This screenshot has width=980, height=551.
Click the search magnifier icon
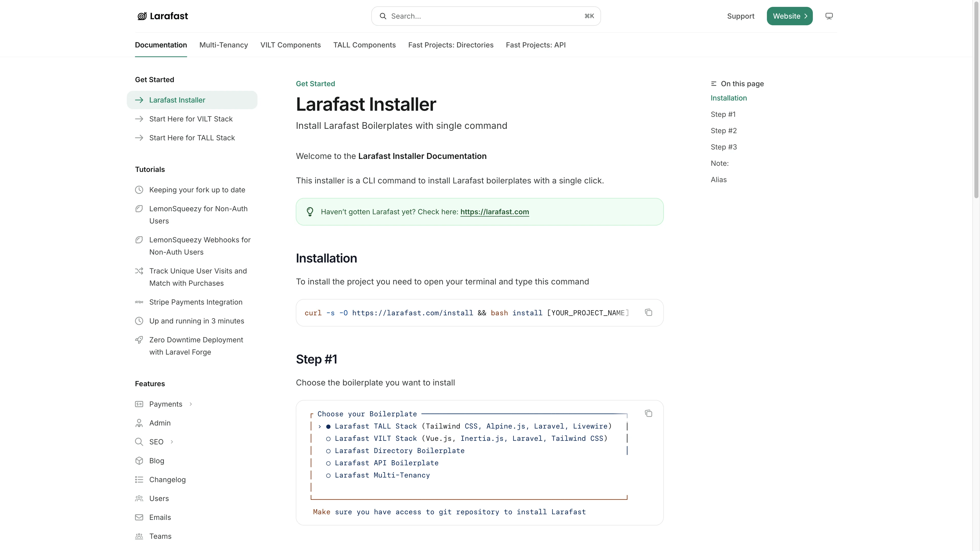coord(383,16)
